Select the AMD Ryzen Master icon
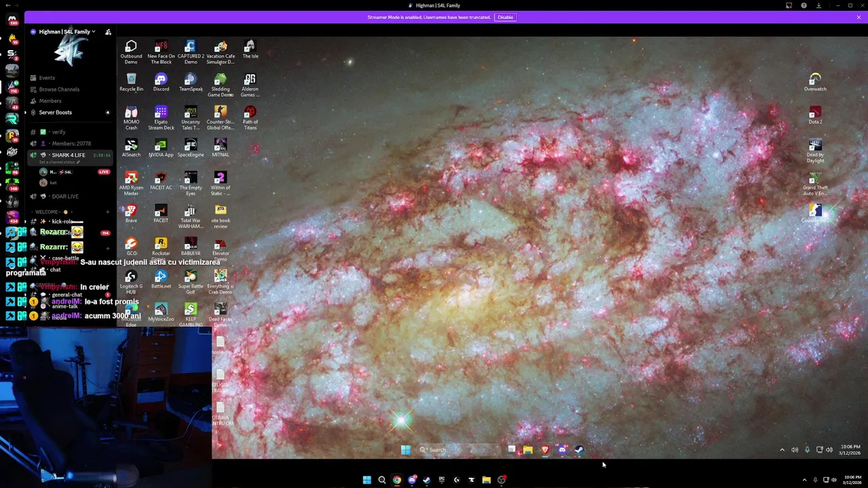868x488 pixels. pyautogui.click(x=131, y=184)
